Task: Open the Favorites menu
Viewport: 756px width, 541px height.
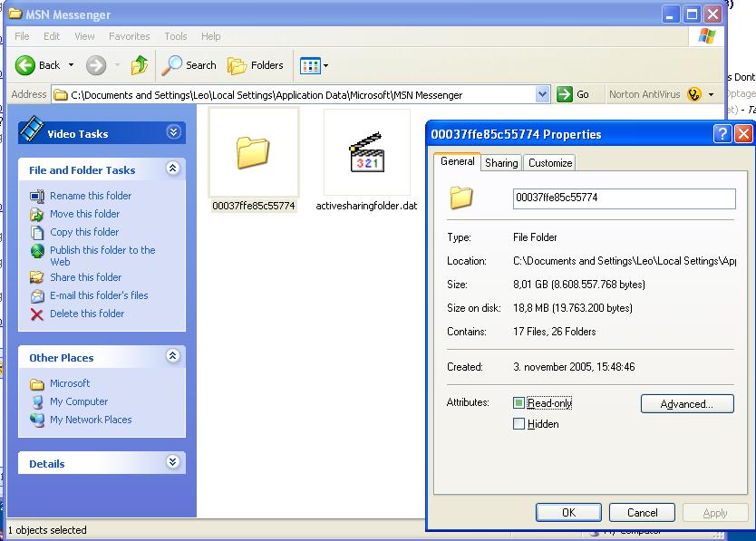Action: coord(129,36)
